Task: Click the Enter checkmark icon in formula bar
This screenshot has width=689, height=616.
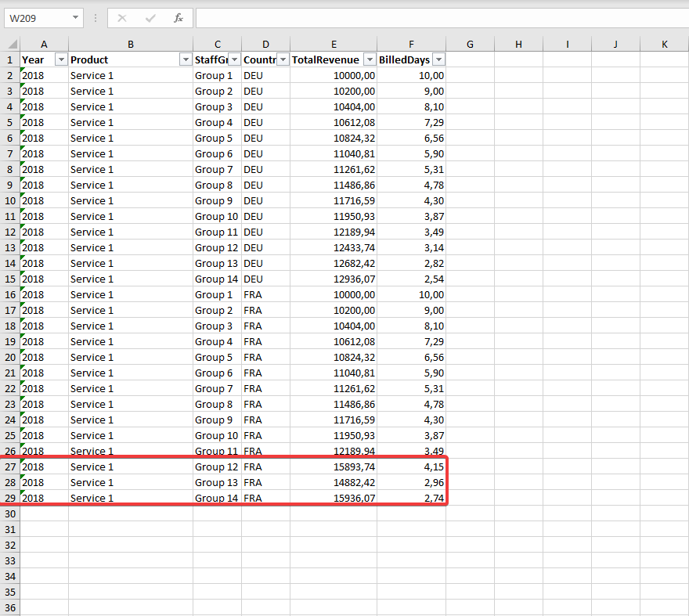Action: [x=150, y=18]
